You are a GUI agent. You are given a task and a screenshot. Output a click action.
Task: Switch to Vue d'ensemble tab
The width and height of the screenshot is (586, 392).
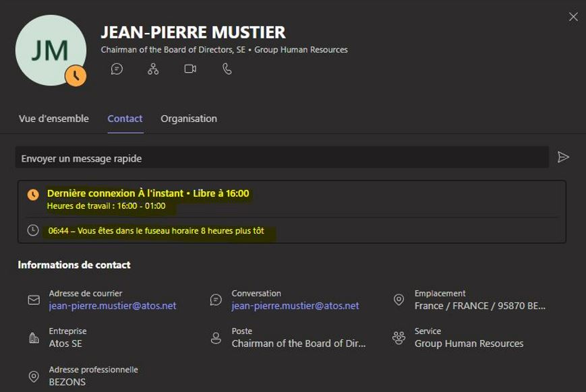click(x=54, y=119)
